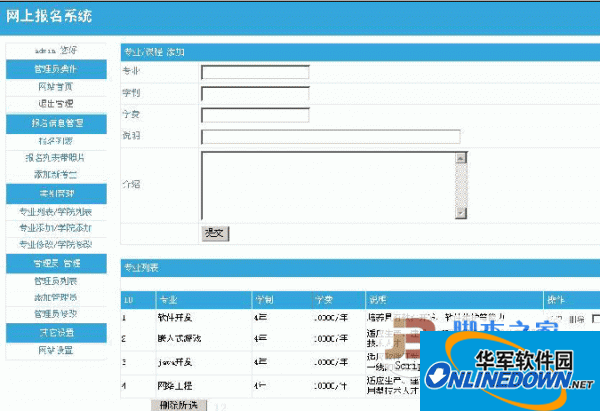Click the ID cell 2 in the table
Viewport: 600px width, 411px height.
coord(124,339)
